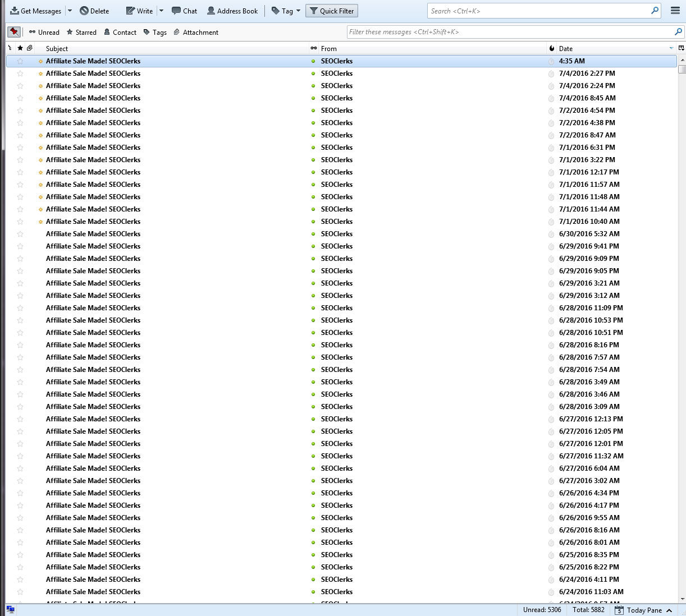This screenshot has width=686, height=616.
Task: Star the message dated 7/2/2016 4:54 PM
Action: point(20,111)
